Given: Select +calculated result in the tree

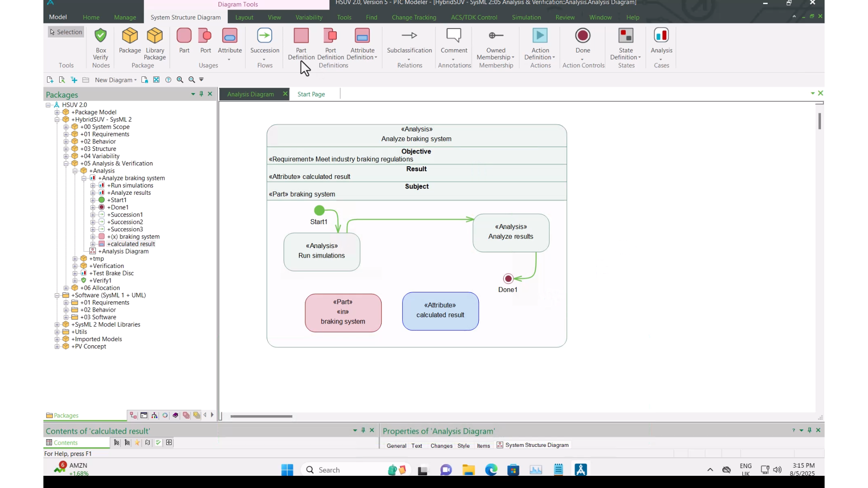Looking at the screenshot, I should coord(131,244).
